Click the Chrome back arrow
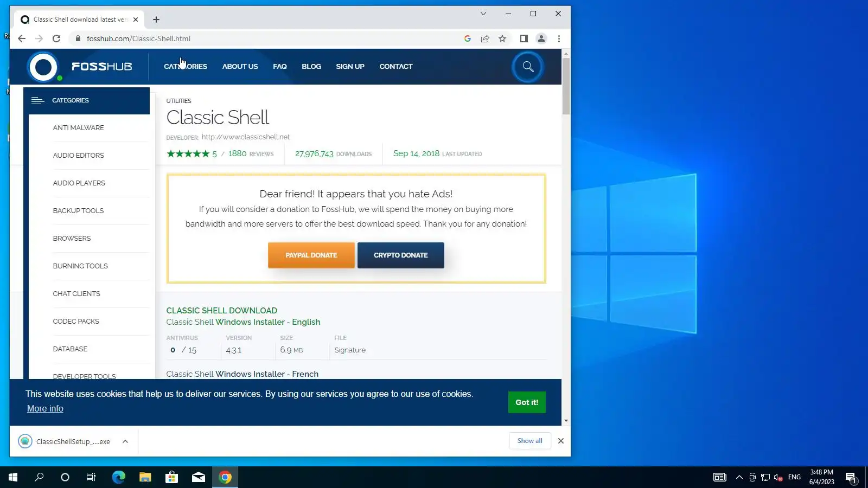The width and height of the screenshot is (868, 488). 22,38
